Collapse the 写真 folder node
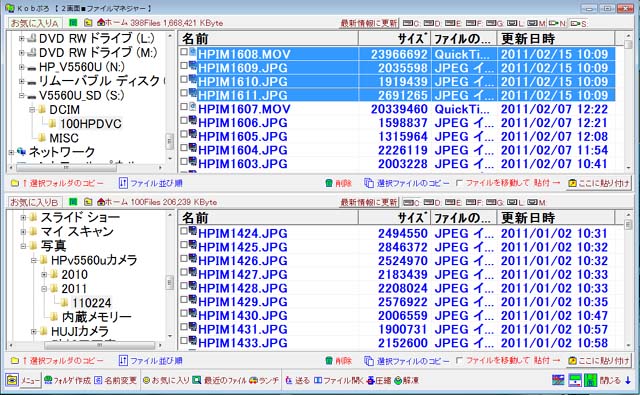This screenshot has height=395, width=640. [23, 246]
